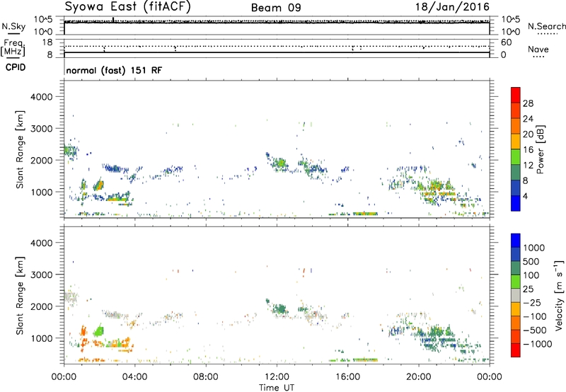
Task: Click the 'Time UT' axis title
Action: point(277,388)
